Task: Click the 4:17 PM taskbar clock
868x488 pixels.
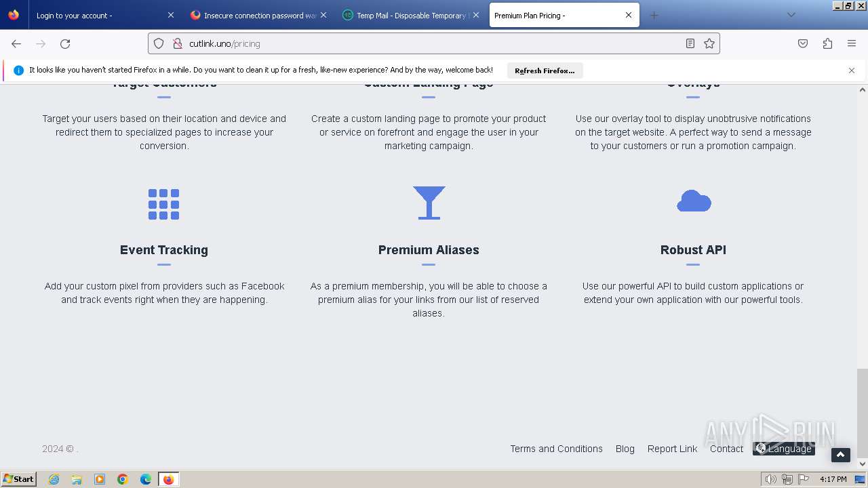Action: tap(833, 479)
